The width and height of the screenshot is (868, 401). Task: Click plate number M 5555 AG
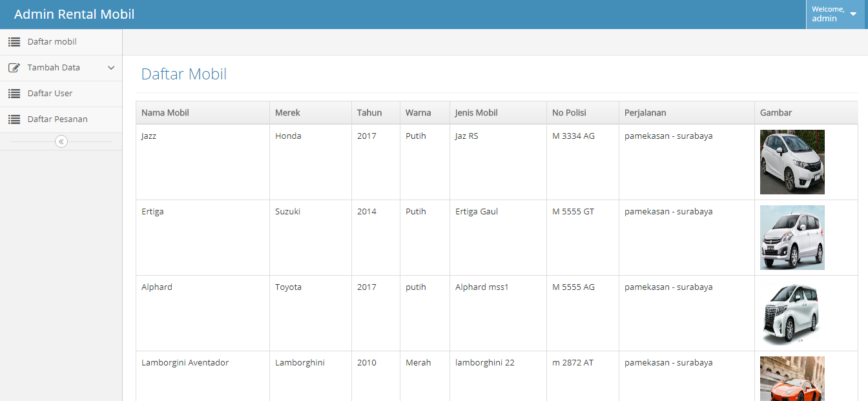click(x=573, y=287)
